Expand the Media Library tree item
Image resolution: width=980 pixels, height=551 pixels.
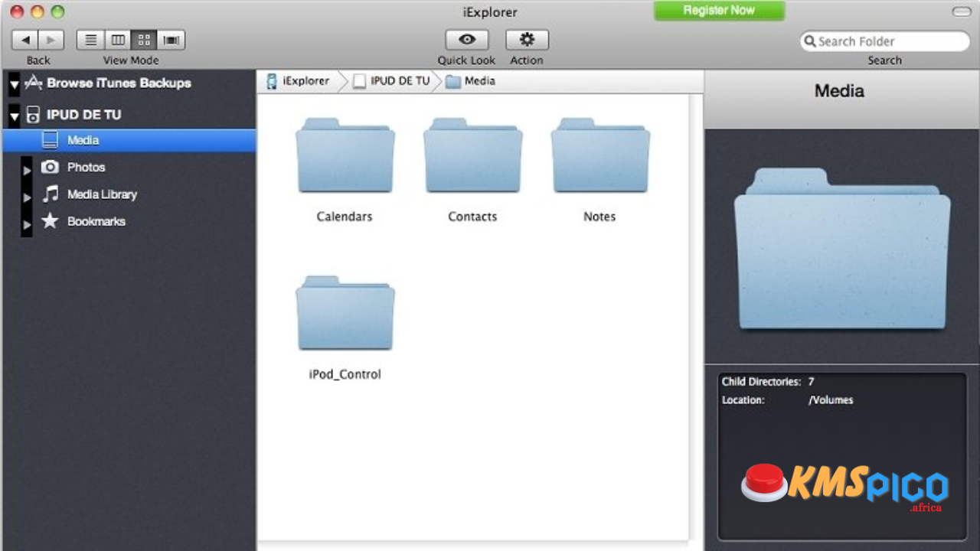27,197
